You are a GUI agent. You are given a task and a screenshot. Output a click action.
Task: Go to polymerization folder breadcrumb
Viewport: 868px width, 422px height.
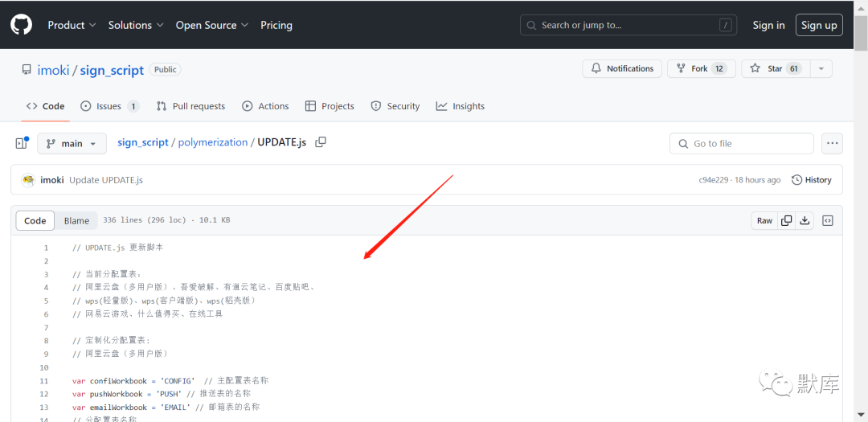coord(212,142)
